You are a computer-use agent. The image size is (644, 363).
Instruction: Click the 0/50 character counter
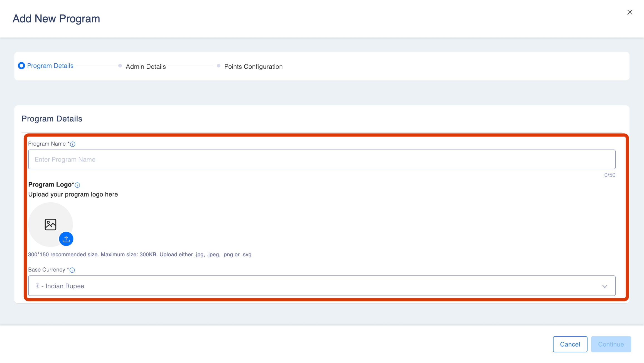(x=609, y=175)
